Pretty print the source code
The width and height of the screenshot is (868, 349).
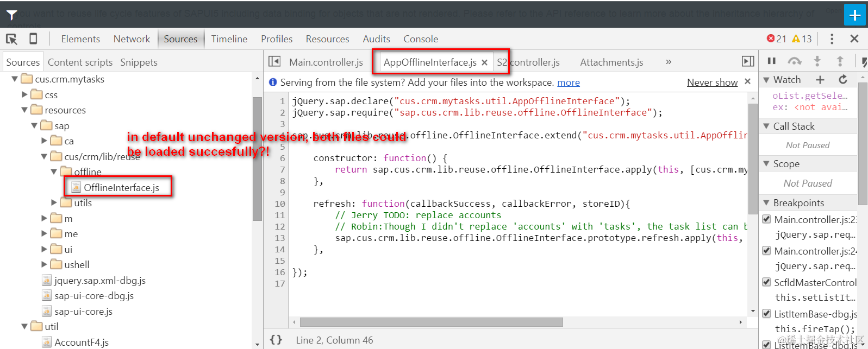tap(276, 340)
